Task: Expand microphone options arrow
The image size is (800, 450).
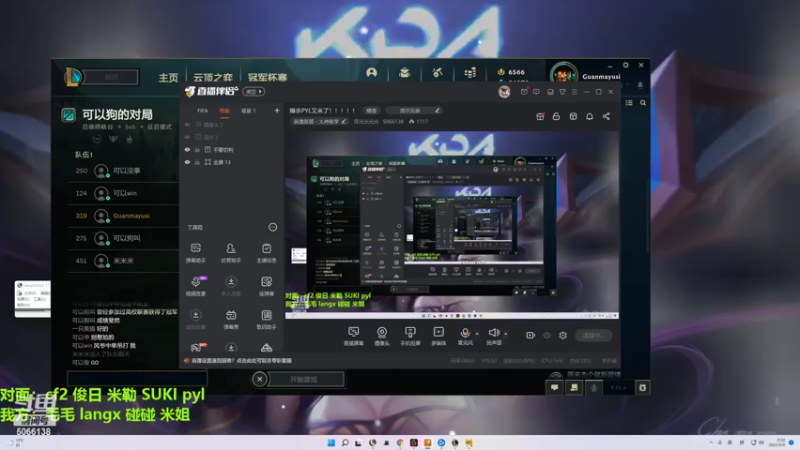Action: [477, 334]
